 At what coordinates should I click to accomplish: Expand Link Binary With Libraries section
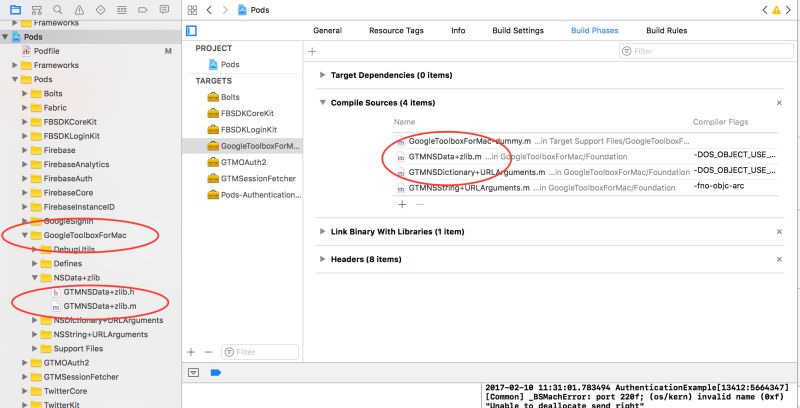click(x=322, y=232)
